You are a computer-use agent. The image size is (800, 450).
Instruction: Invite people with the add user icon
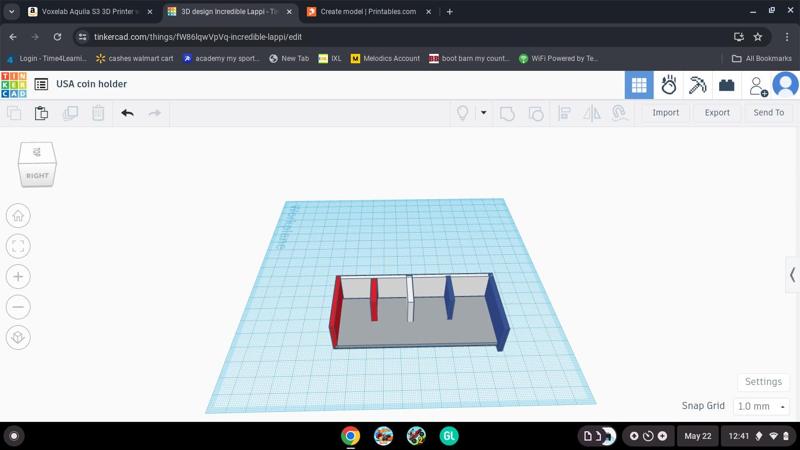(x=758, y=86)
